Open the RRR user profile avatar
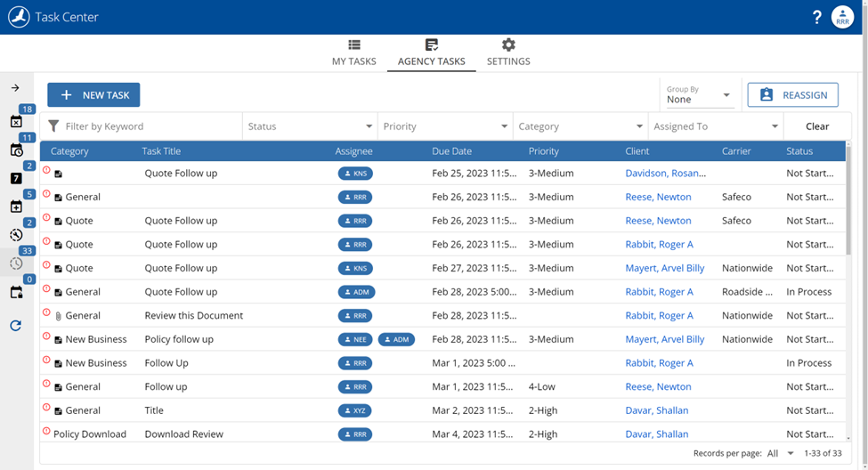This screenshot has height=470, width=868. click(842, 17)
